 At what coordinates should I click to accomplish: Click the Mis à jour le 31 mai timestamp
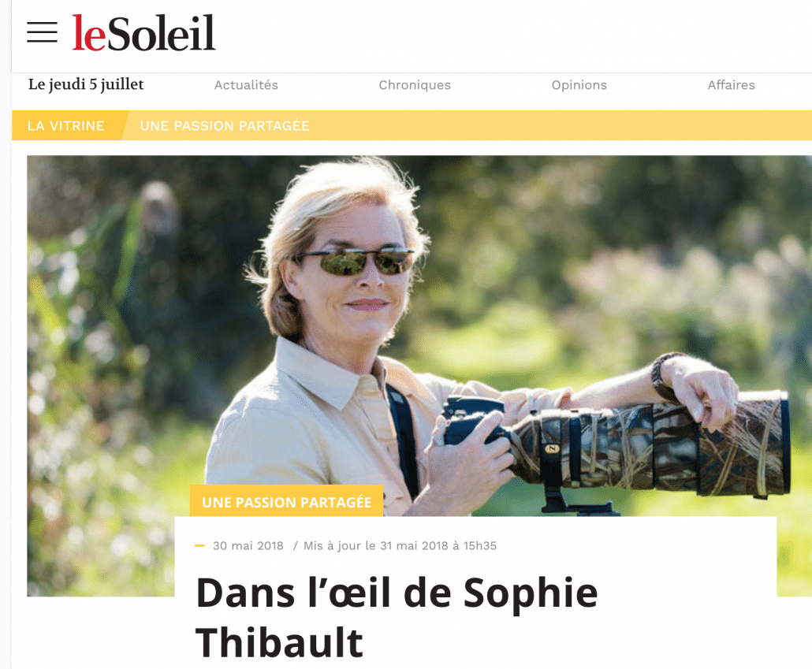400,546
